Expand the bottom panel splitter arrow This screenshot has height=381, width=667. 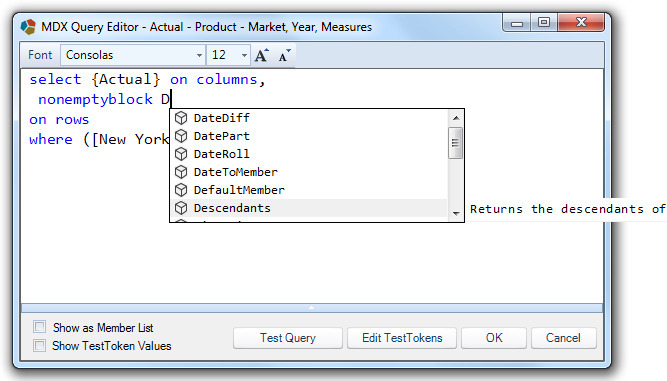coord(312,307)
